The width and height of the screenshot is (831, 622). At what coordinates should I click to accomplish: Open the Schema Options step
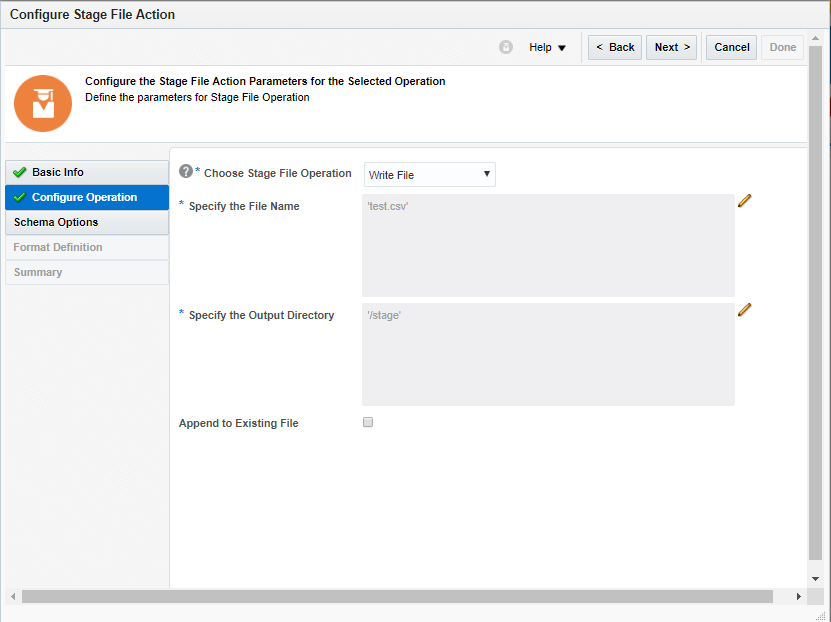[87, 222]
